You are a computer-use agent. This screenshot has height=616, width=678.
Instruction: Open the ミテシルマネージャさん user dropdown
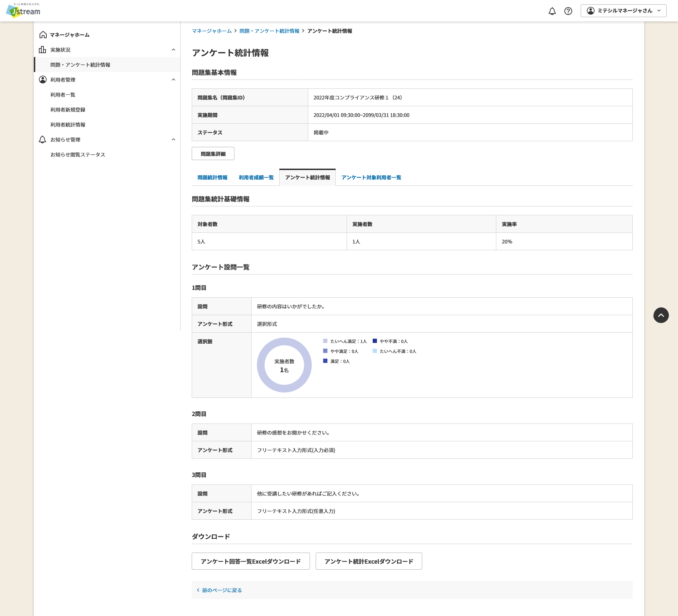(623, 11)
